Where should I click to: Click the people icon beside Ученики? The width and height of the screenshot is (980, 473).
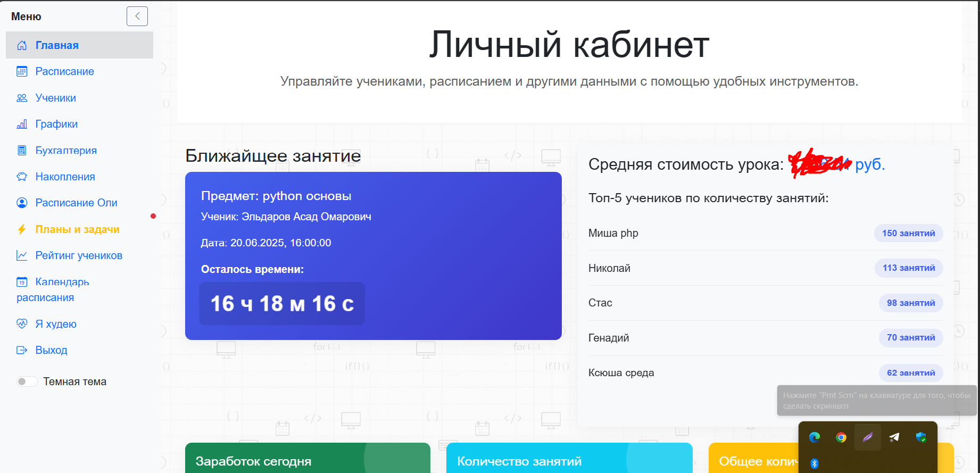(22, 98)
